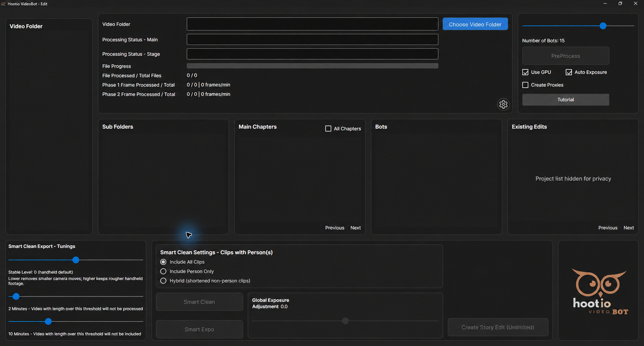Click Create Story Edit (Unlimited)

497,327
